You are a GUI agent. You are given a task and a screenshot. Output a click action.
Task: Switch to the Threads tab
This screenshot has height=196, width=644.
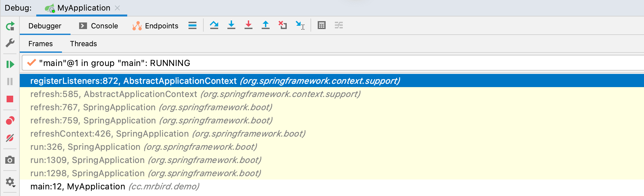click(83, 44)
